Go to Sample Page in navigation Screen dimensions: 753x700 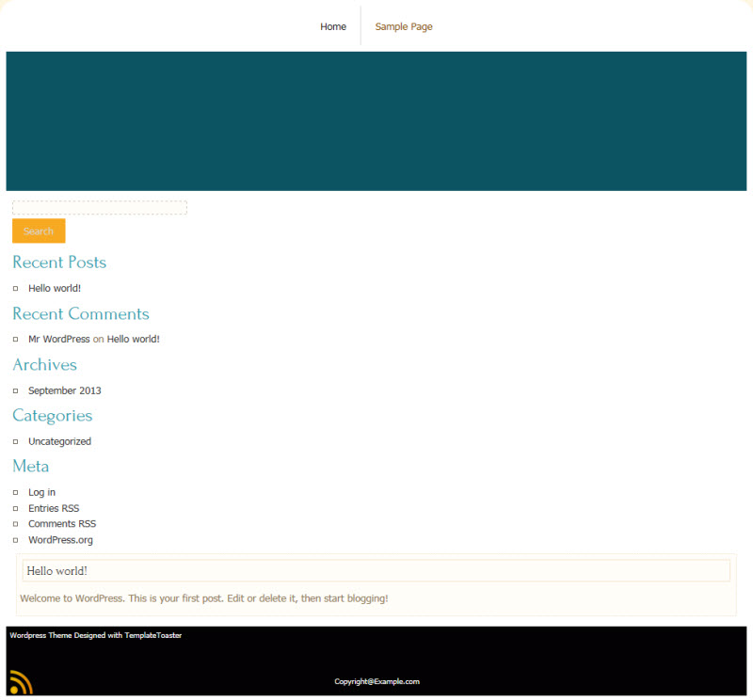point(404,26)
